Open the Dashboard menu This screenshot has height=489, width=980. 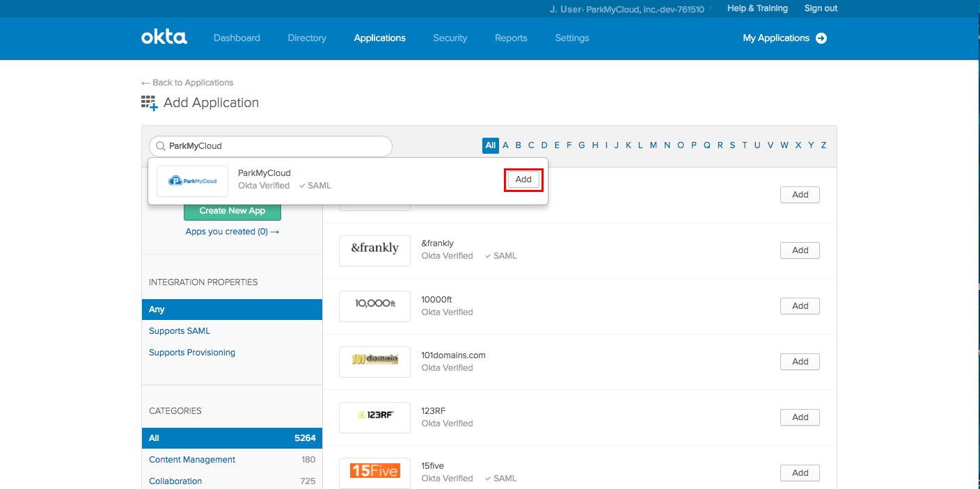click(x=237, y=38)
